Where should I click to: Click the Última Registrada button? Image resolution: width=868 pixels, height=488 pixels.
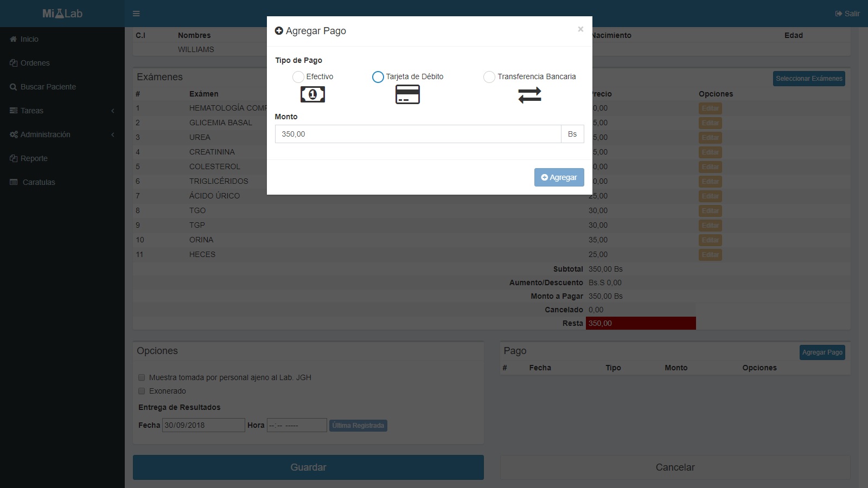[358, 426]
